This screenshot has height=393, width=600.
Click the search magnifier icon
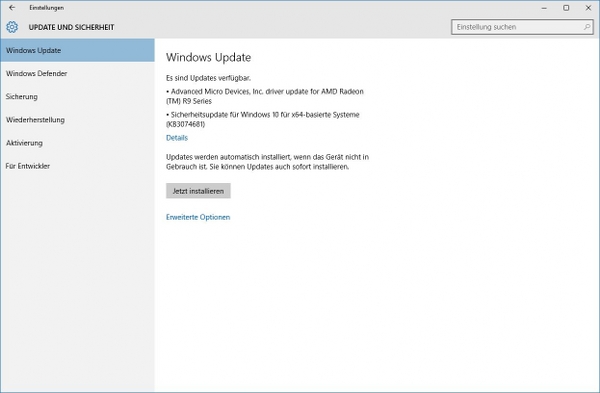587,27
